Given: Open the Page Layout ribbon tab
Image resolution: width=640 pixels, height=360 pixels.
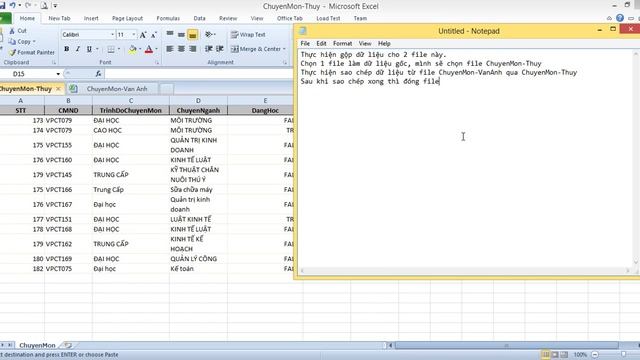Looking at the screenshot, I should 127,18.
